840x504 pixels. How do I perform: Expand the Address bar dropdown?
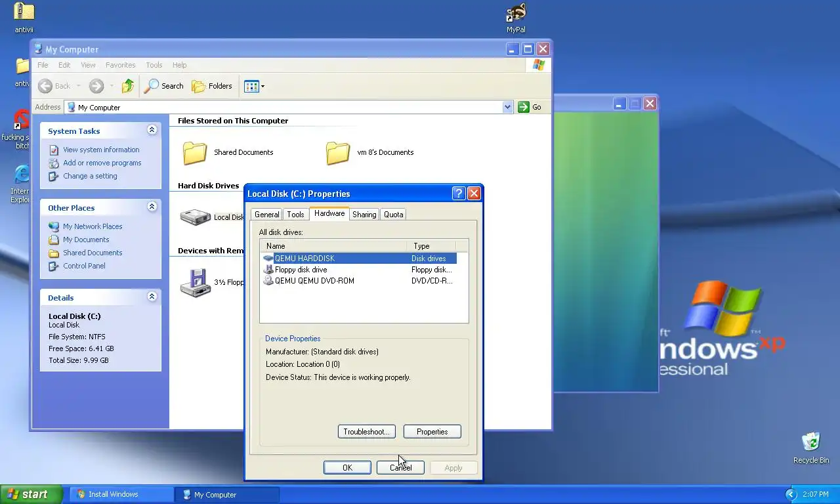coord(507,107)
